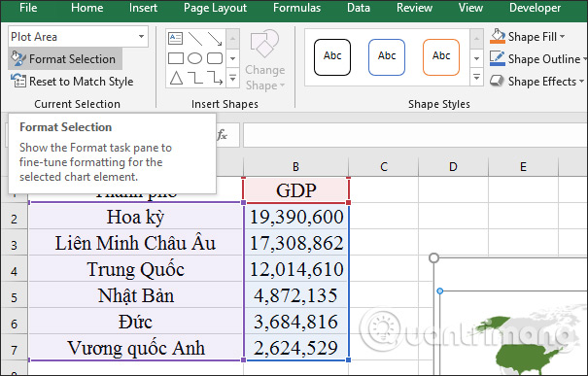Apply the blue outline Abc style
The height and width of the screenshot is (376, 588).
point(387,57)
